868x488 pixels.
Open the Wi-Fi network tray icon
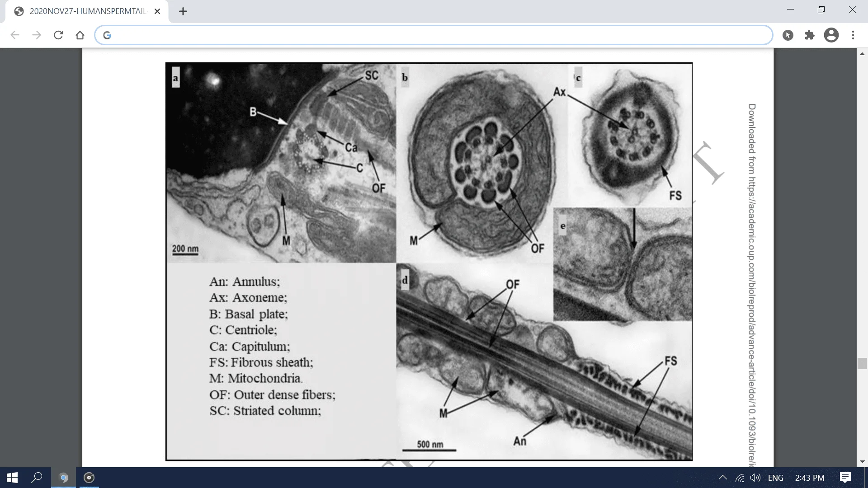pos(740,478)
